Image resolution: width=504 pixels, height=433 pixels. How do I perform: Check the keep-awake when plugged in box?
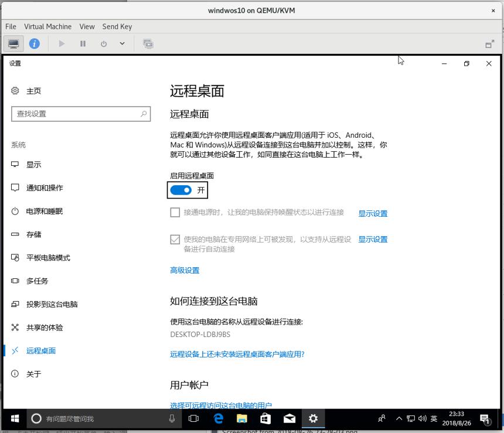pos(175,213)
